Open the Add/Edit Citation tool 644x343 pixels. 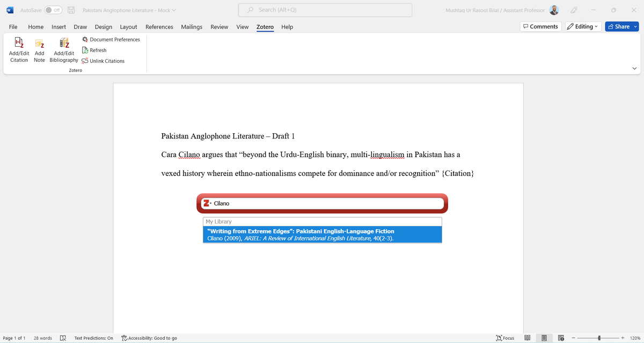point(18,49)
